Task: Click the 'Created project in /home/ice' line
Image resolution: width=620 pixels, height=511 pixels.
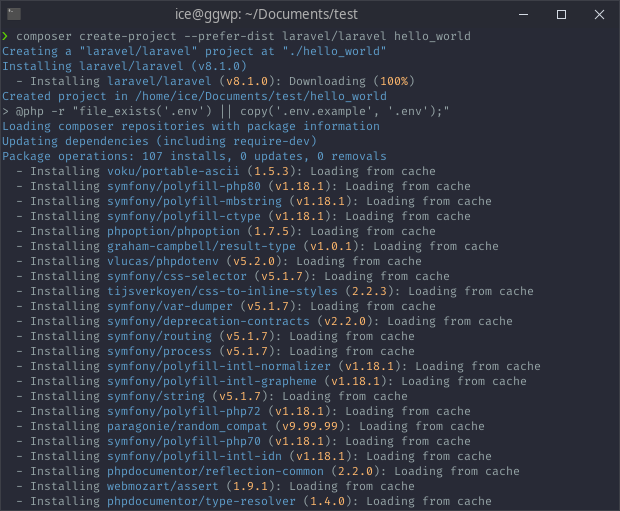Action: [194, 96]
